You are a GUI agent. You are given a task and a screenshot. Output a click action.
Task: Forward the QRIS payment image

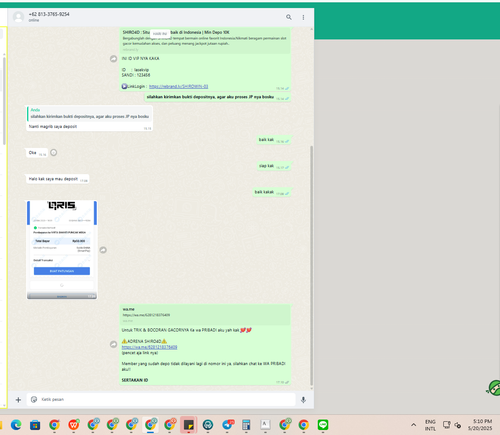(103, 250)
